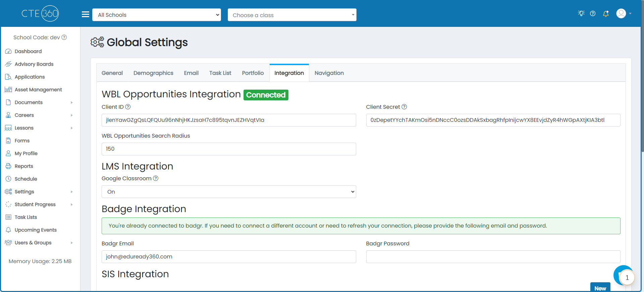Expand the Lessons submenu arrow
Viewport: 644px width, 292px height.
[x=72, y=128]
